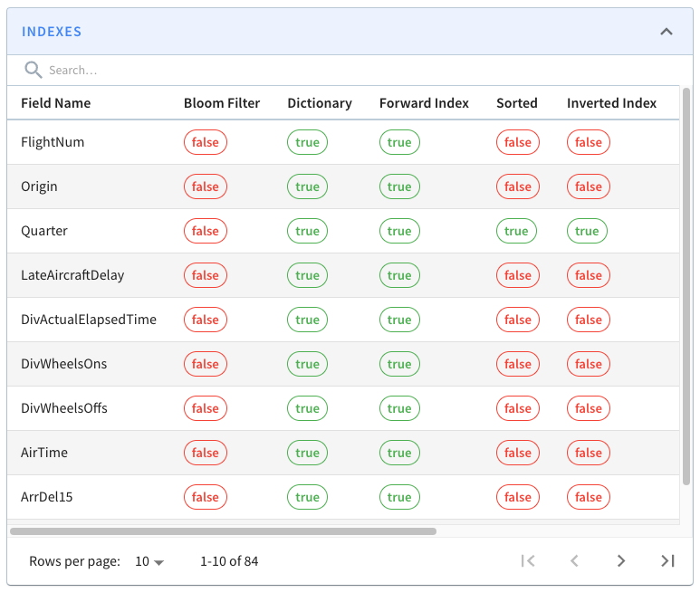Sort by Field Name column header
700x602 pixels.
[56, 103]
